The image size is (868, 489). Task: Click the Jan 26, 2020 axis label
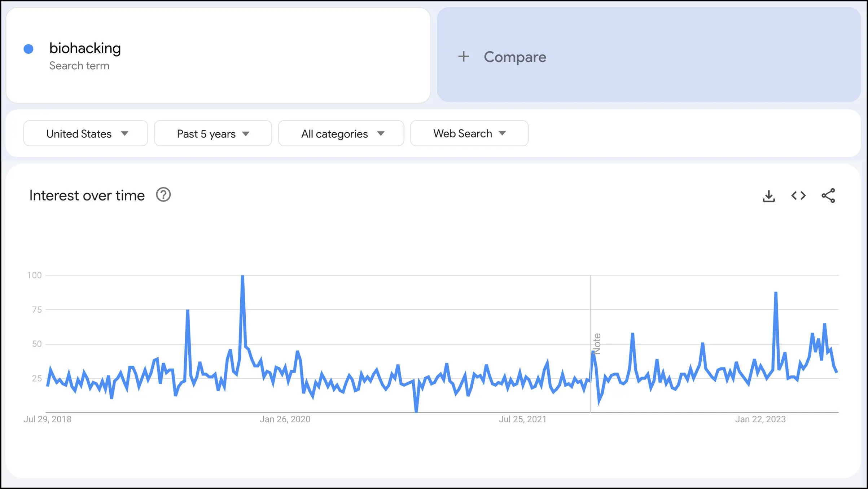pos(285,419)
